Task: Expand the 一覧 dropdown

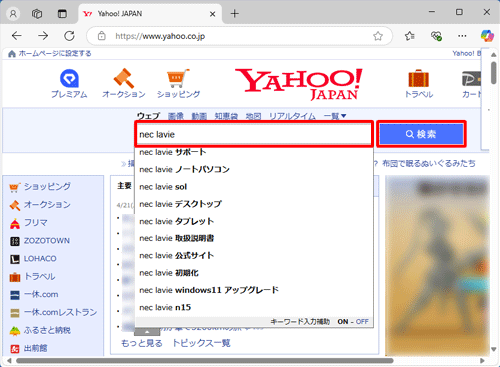Action: (335, 116)
